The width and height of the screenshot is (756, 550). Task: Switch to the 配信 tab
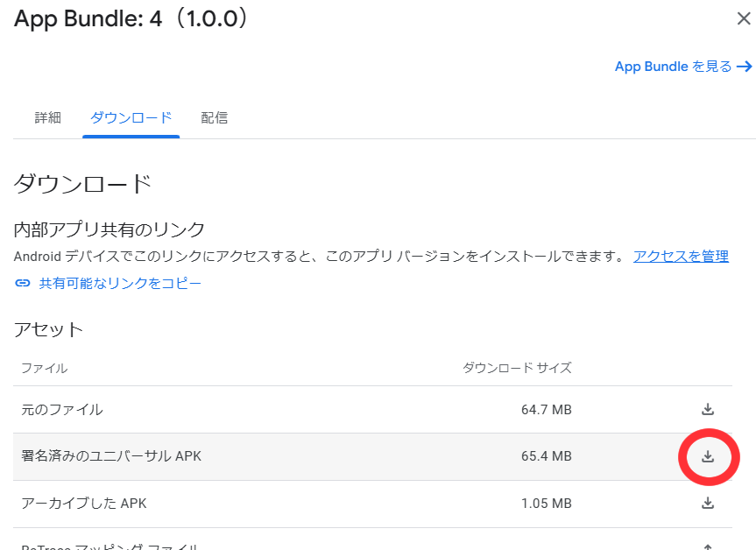[215, 117]
